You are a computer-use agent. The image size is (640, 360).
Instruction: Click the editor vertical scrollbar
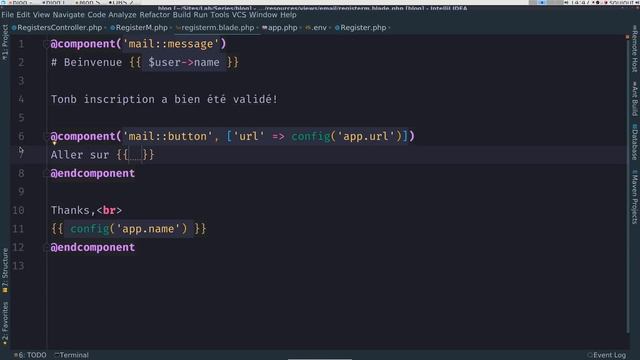tap(628, 186)
